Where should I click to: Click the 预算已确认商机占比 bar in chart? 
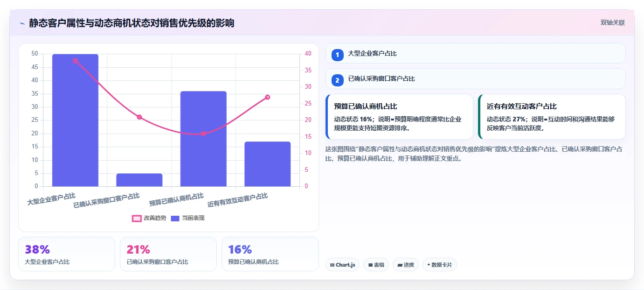(203, 139)
